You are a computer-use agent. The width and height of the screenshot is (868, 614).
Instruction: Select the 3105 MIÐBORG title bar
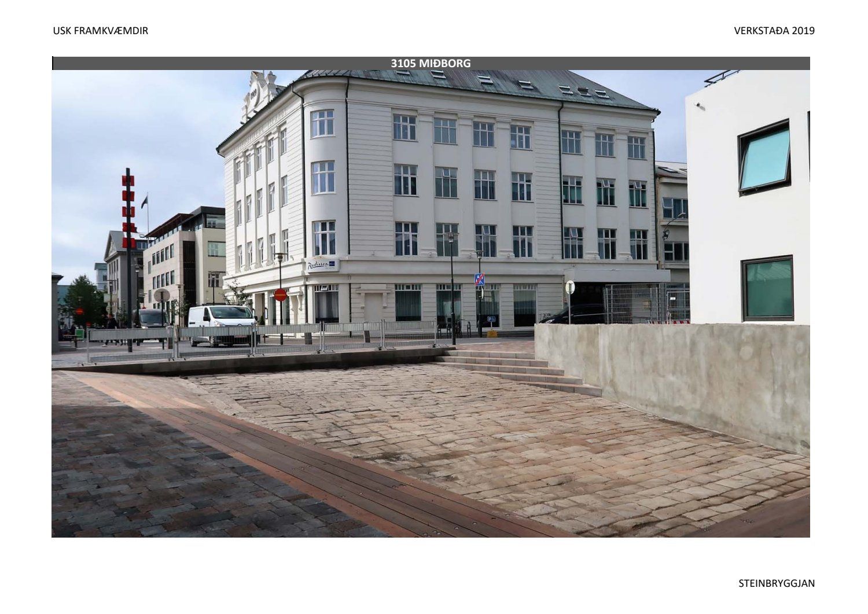[431, 63]
